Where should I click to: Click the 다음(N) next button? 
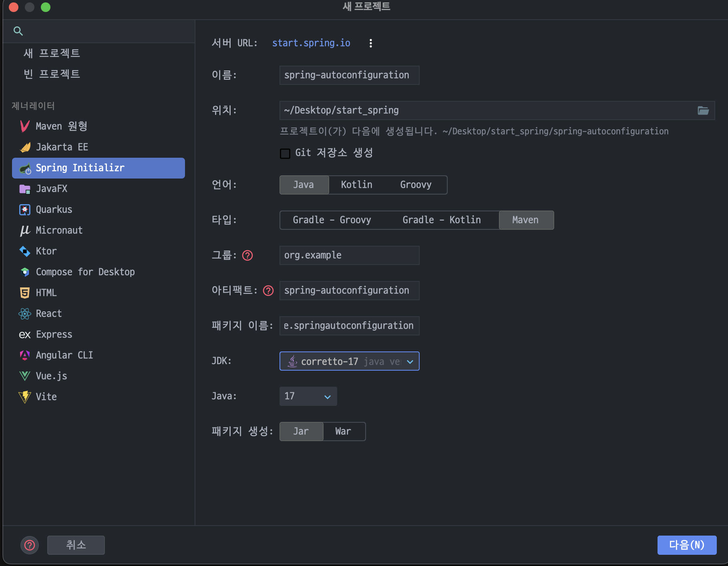pyautogui.click(x=687, y=545)
